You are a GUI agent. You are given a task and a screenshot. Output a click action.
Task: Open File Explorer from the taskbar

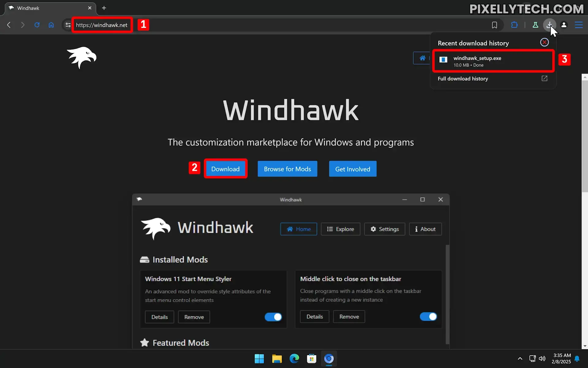277,358
